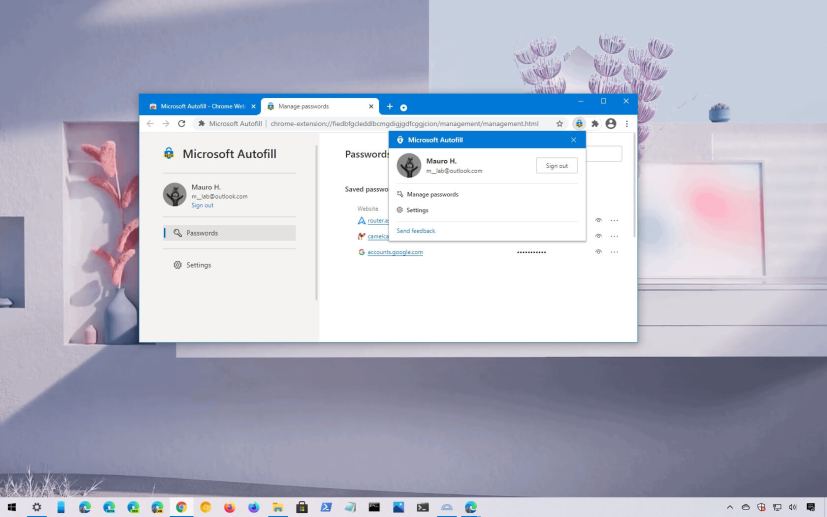
Task: Open the accounts.google.com link
Action: point(395,252)
